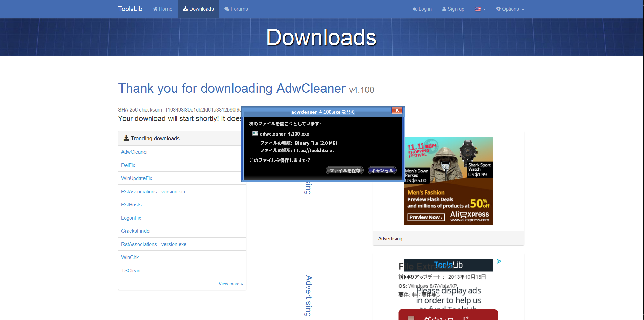
Task: Click the Men's Down Parkas ad item
Action: click(x=417, y=176)
